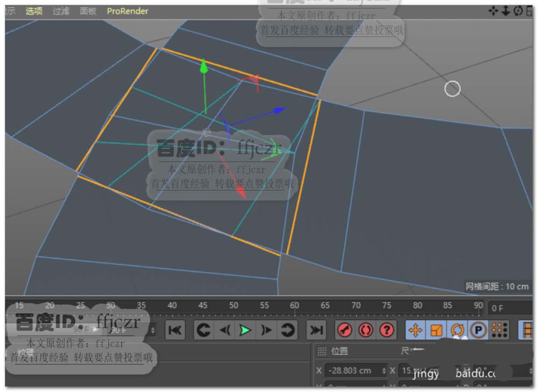Click frame 85 on the timeline ruler
The height and width of the screenshot is (392, 538).
coord(448,305)
